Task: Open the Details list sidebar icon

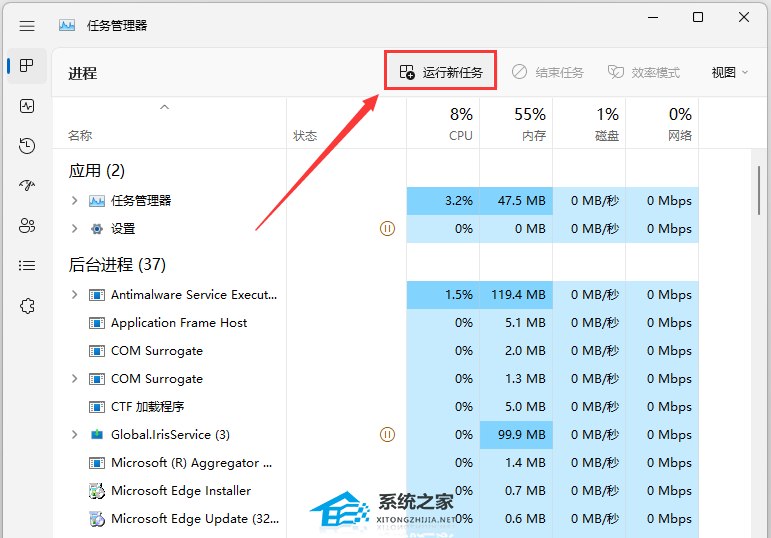Action: [x=27, y=266]
